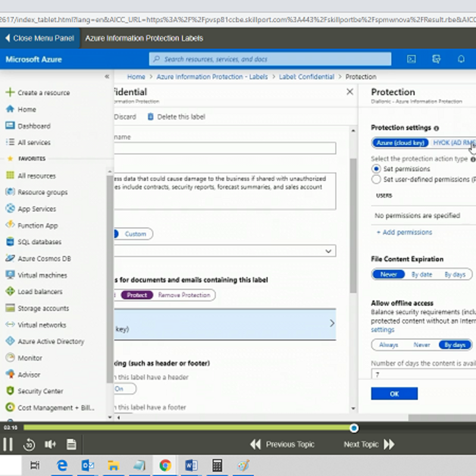Open Outlook from taskbar
The image size is (476, 476).
click(x=87, y=465)
